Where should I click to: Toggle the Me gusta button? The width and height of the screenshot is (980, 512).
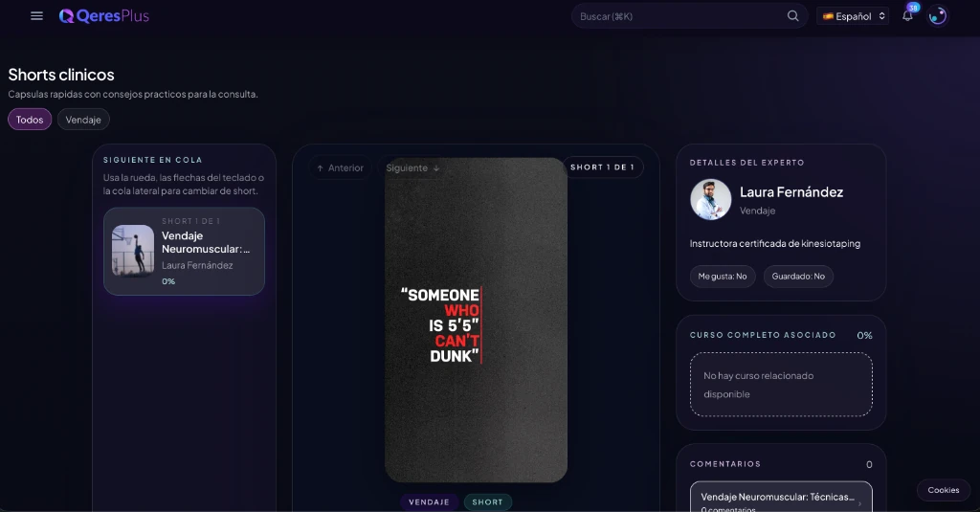tap(723, 277)
